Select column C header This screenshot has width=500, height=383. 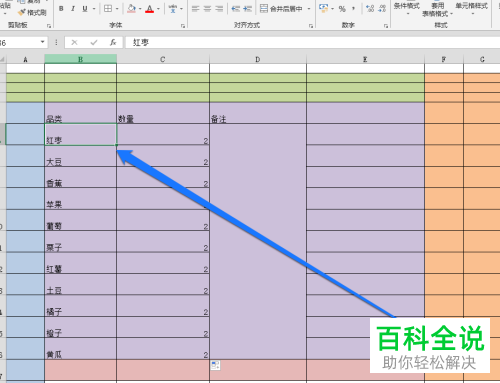tap(163, 59)
